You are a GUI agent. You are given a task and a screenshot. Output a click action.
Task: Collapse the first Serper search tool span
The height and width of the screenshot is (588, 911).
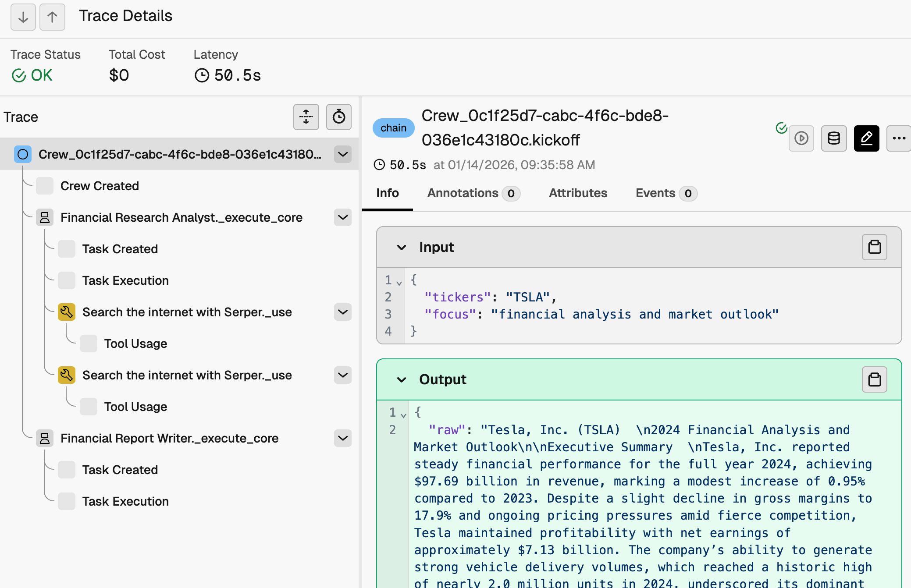343,312
